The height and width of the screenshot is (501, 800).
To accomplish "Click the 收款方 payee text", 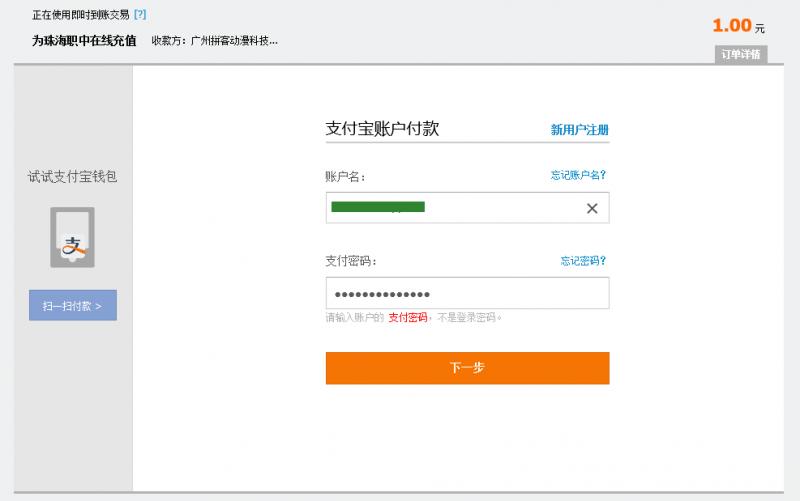I will (214, 41).
